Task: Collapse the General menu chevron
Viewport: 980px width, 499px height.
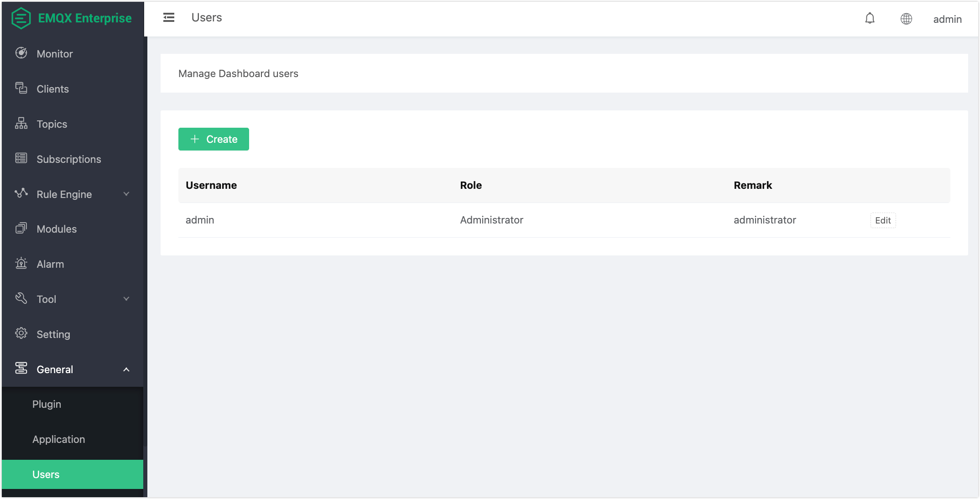Action: (x=126, y=369)
